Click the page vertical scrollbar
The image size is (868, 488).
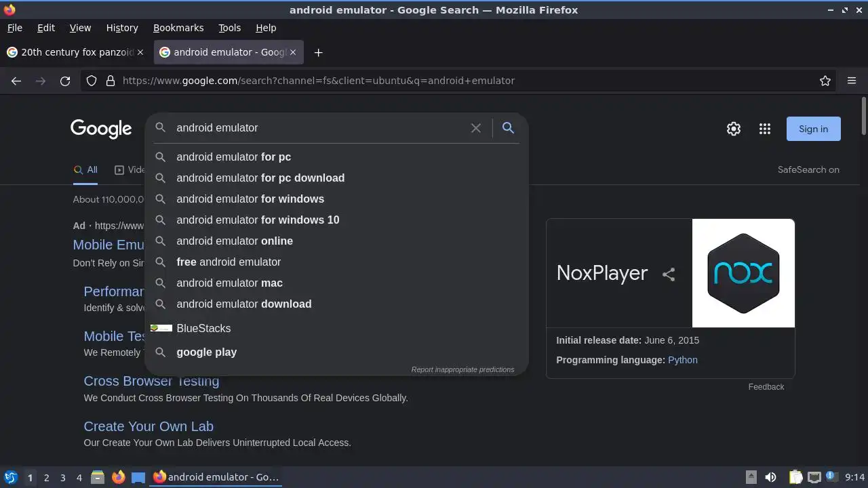tap(864, 115)
